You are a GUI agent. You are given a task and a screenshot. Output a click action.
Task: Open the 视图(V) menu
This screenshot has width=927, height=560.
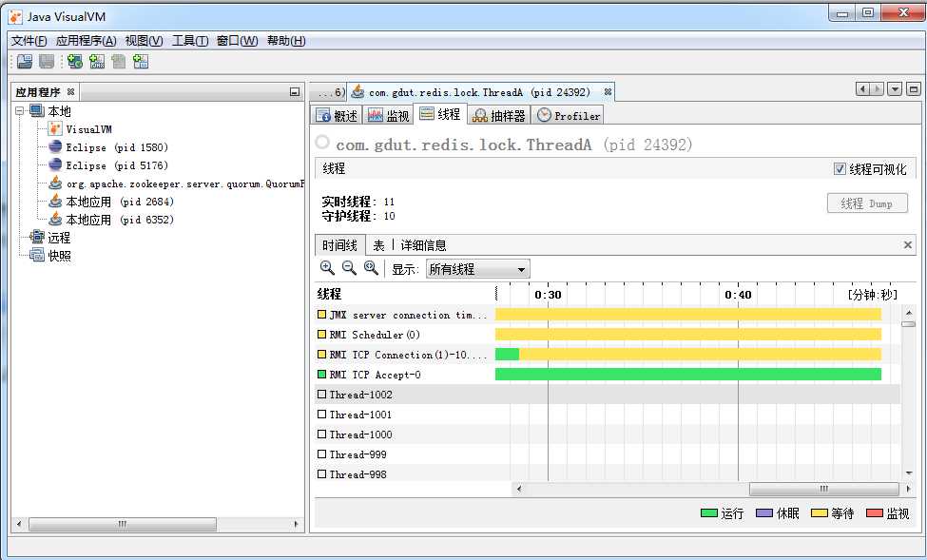coord(144,41)
